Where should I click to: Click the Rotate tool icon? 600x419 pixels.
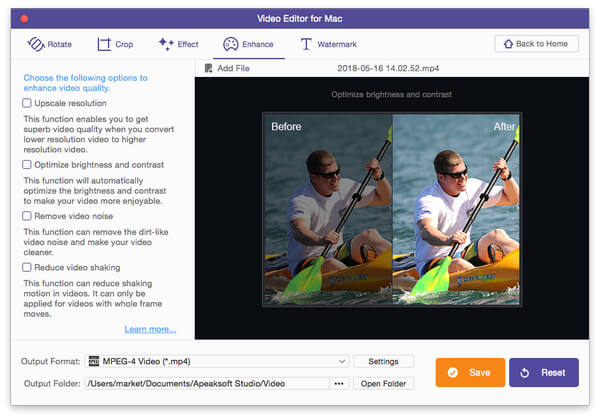coord(36,44)
